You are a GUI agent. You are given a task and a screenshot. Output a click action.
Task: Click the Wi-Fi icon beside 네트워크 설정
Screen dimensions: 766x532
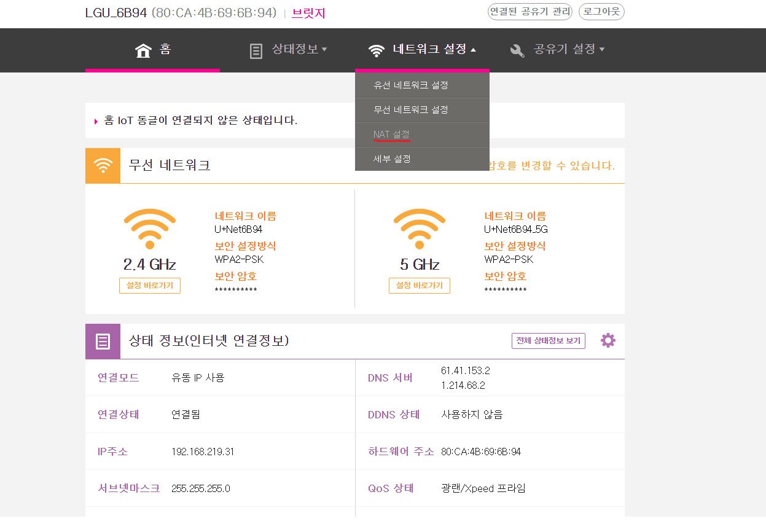tap(376, 51)
